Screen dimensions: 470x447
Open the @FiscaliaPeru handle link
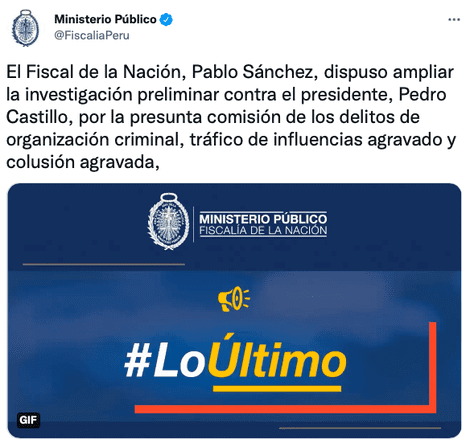[92, 35]
